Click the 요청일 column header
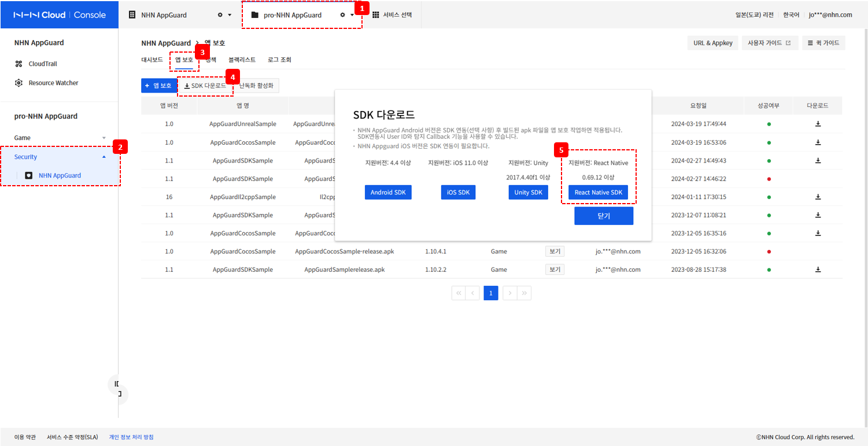868x446 pixels. point(698,106)
